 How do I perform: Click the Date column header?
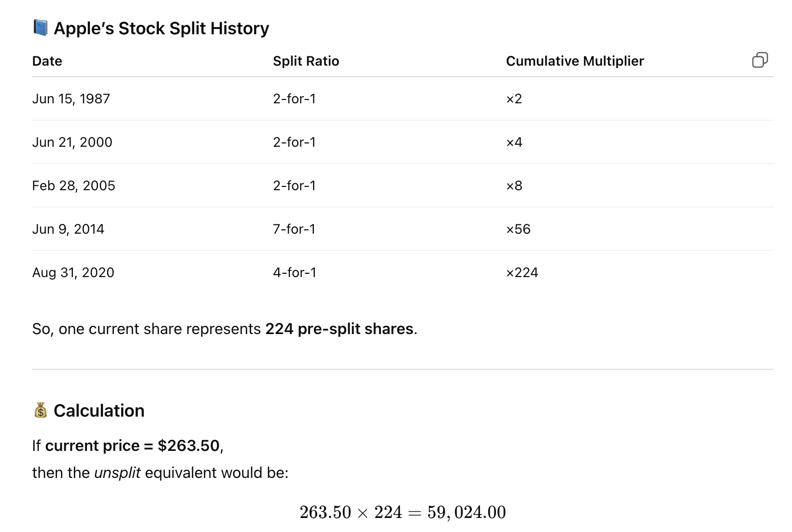pos(47,61)
